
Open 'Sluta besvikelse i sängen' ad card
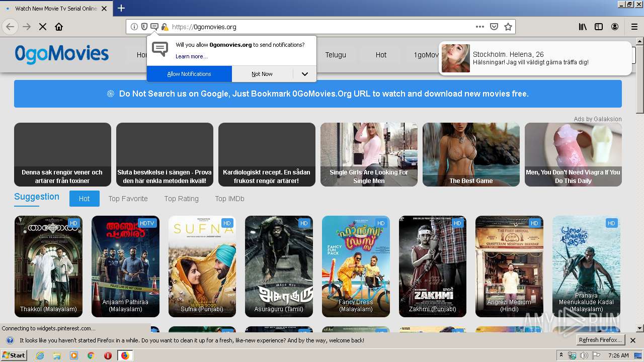point(165,154)
